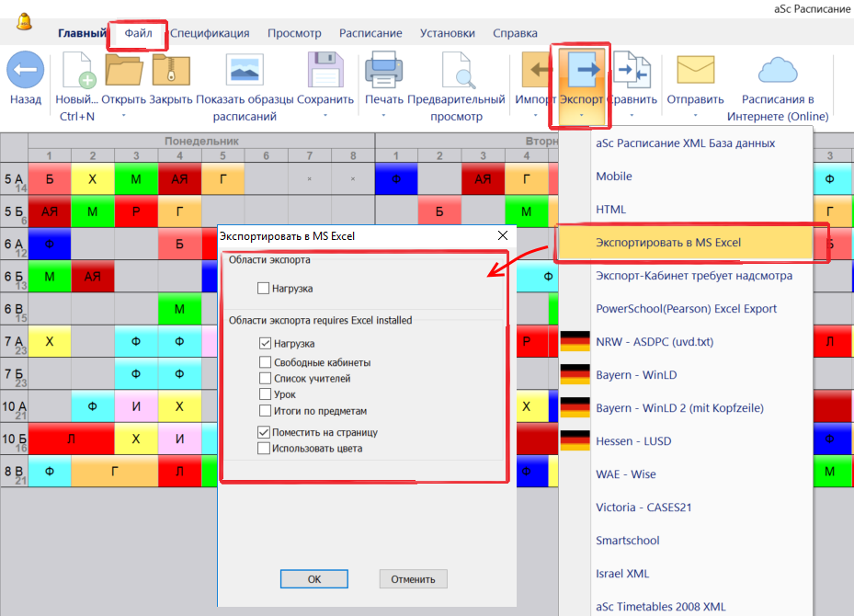Viewport: 854px width, 616px height.
Task: Open Показать образцы расписаний sample timetables
Action: 245,71
